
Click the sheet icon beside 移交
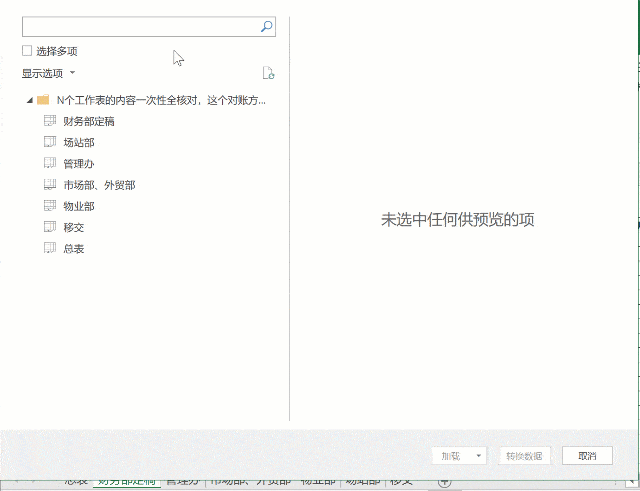(50, 227)
